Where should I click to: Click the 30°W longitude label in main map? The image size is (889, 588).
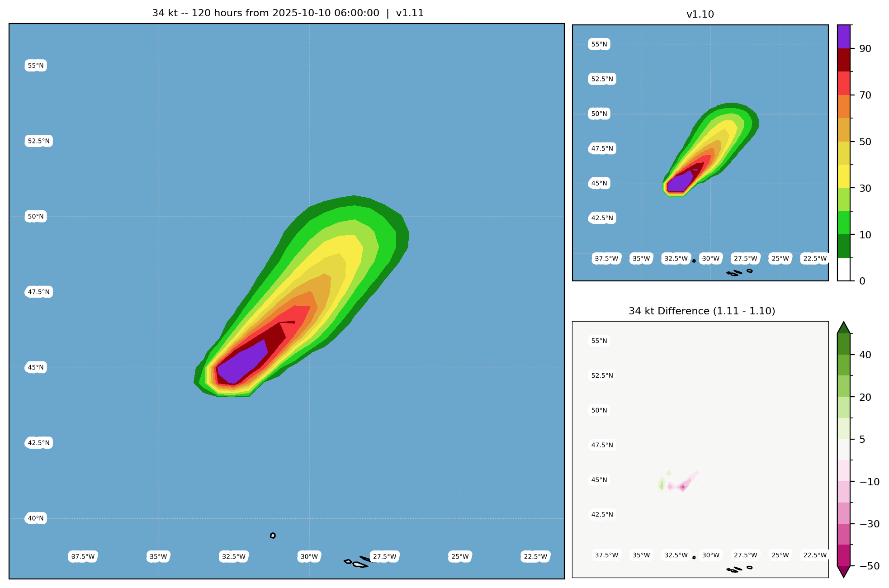[x=309, y=556]
